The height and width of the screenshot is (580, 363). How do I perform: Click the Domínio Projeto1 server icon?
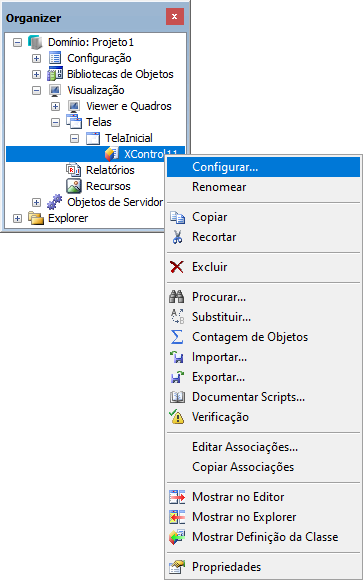coord(36,42)
